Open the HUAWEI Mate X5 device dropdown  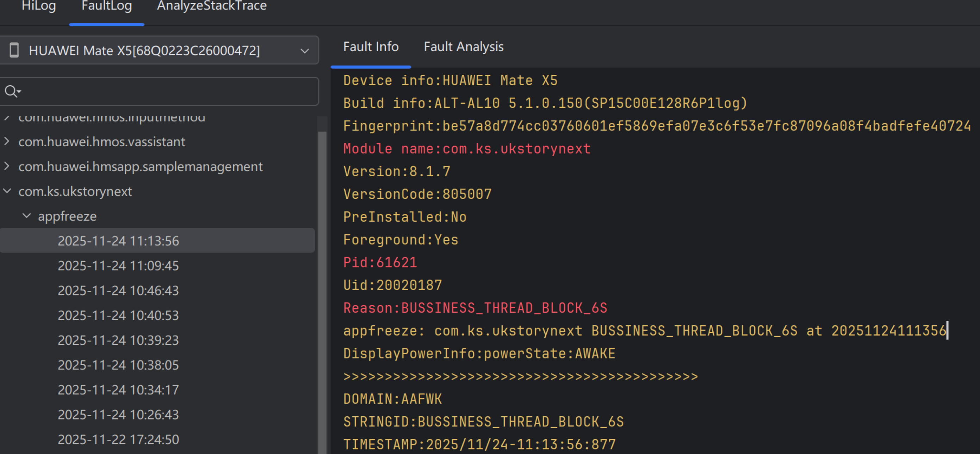click(x=304, y=51)
